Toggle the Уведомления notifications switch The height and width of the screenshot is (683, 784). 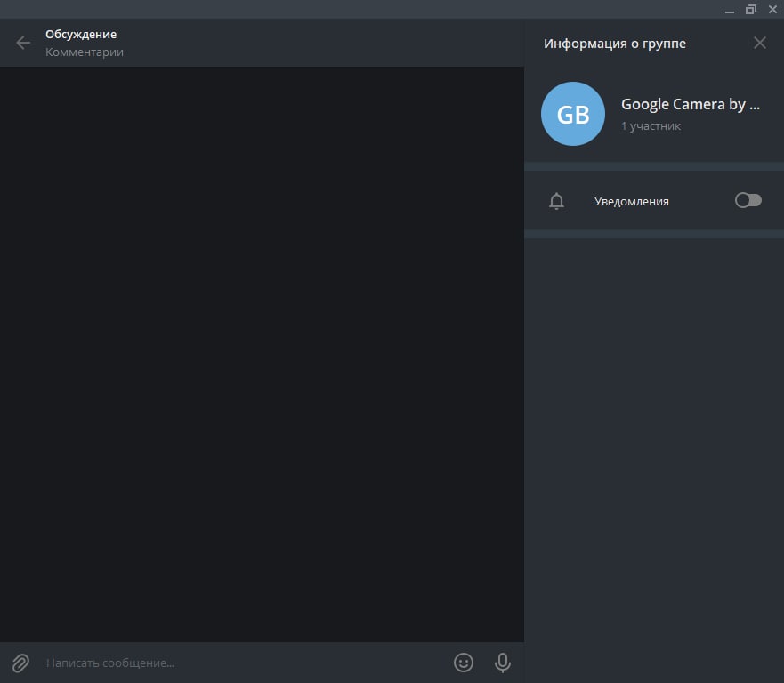748,200
